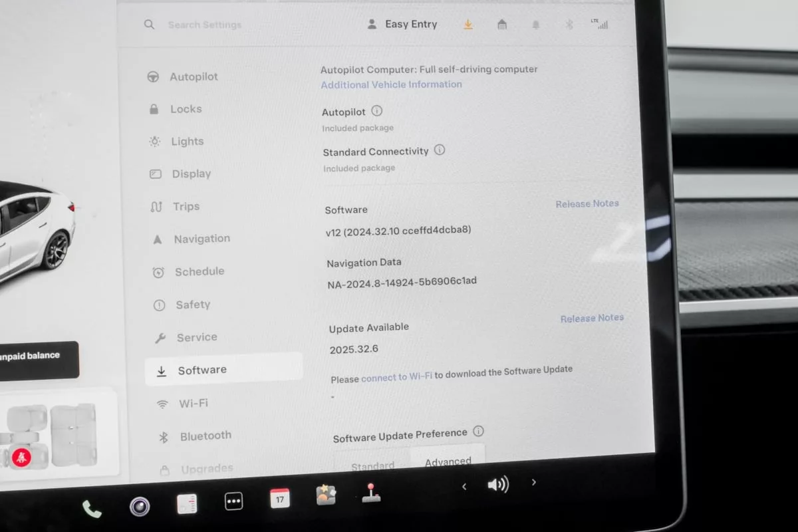Tap the speaker volume icon
This screenshot has width=798, height=532.
pos(497,485)
